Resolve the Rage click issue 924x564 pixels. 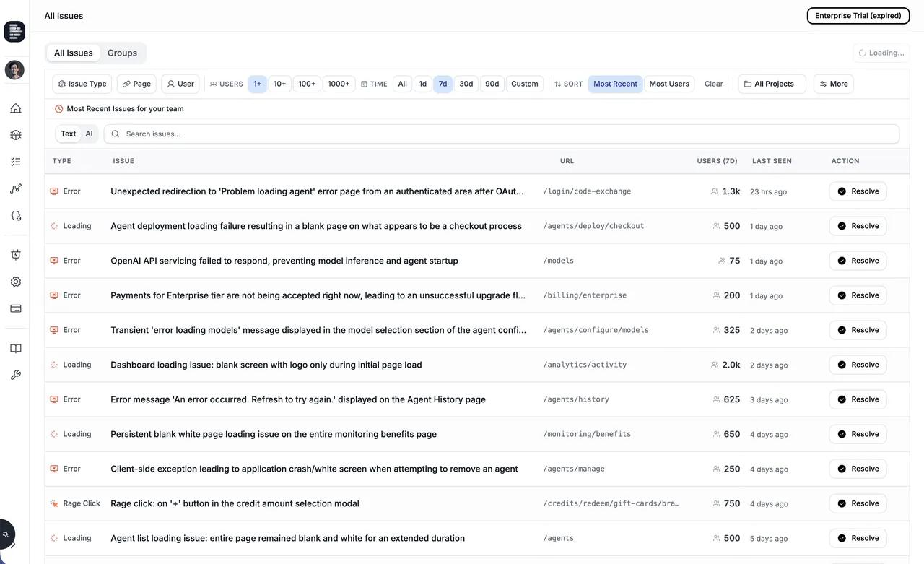(x=858, y=503)
